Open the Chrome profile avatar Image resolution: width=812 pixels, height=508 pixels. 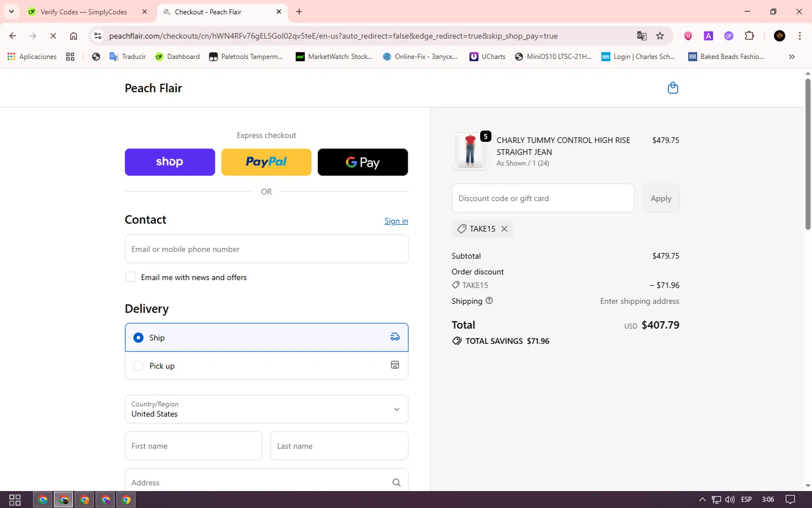point(780,36)
